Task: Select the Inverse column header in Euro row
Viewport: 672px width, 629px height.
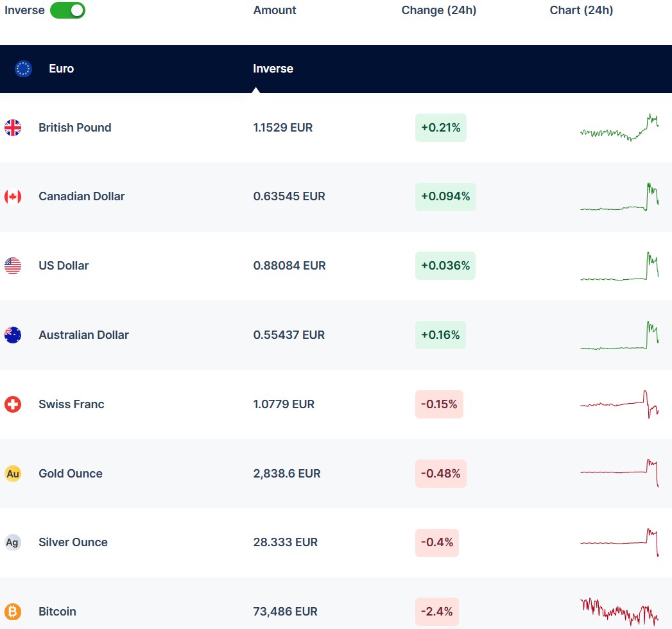Action: point(273,69)
